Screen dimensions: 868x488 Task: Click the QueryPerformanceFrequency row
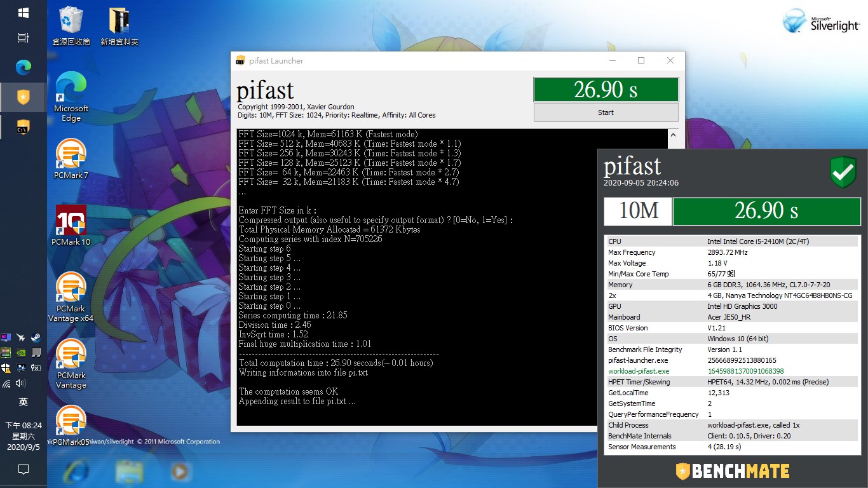pyautogui.click(x=732, y=414)
